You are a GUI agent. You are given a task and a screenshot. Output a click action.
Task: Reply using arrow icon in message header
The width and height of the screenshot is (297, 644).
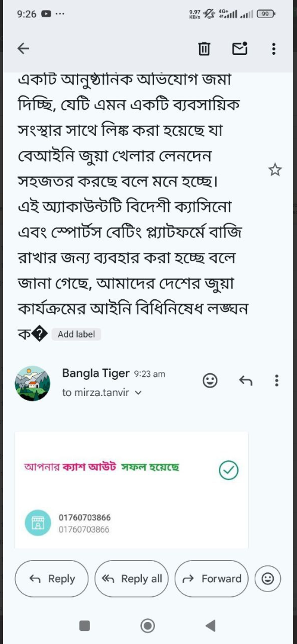246,380
